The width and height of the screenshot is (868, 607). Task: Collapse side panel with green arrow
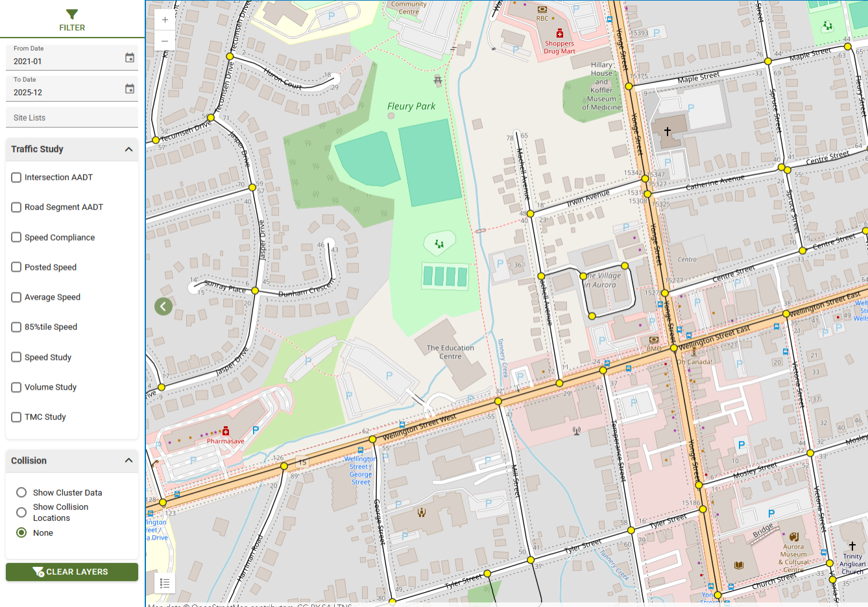(x=163, y=306)
